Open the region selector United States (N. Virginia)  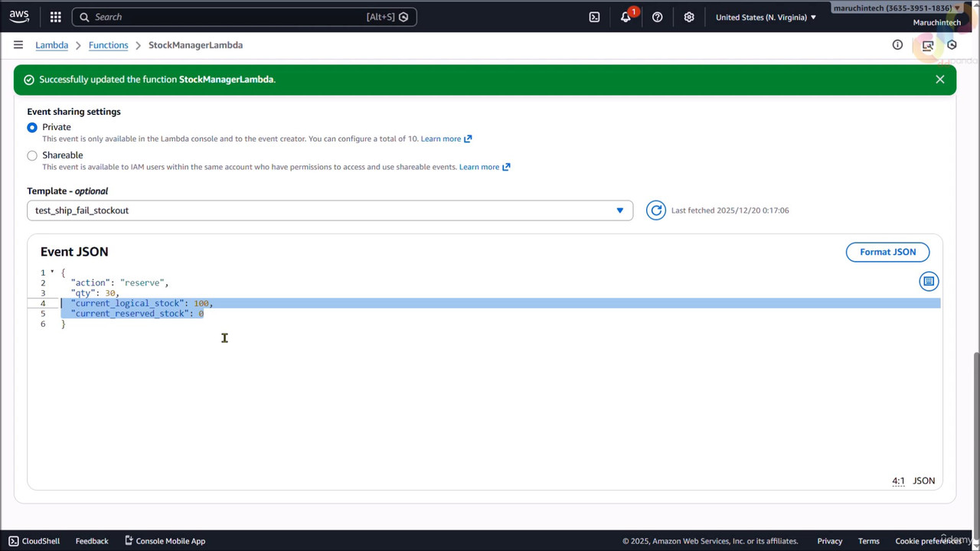pos(766,17)
